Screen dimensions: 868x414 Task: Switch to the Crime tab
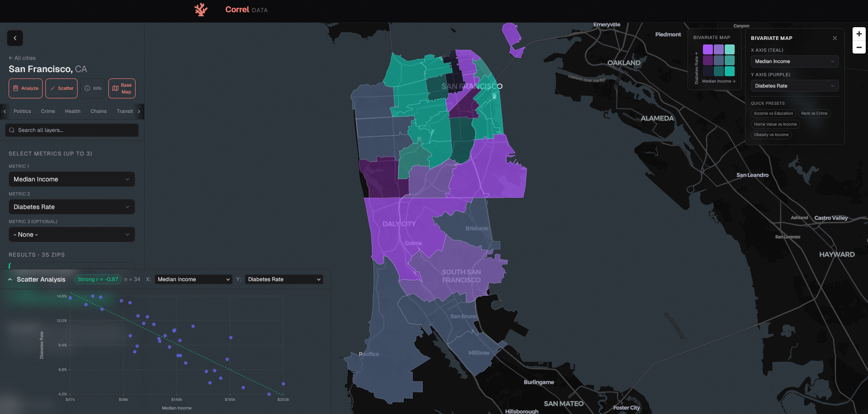tap(48, 111)
